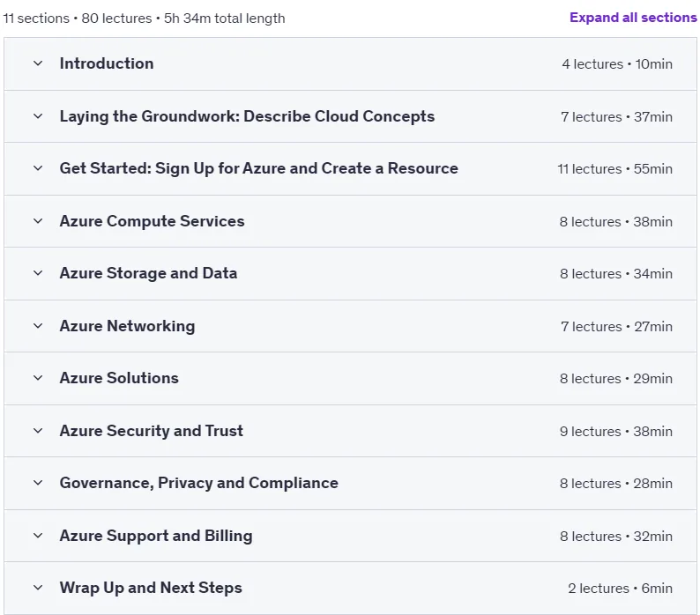This screenshot has height=615, width=700.
Task: Open Laying the Groundwork: Describe Cloud Concepts title
Action: pyautogui.click(x=248, y=116)
